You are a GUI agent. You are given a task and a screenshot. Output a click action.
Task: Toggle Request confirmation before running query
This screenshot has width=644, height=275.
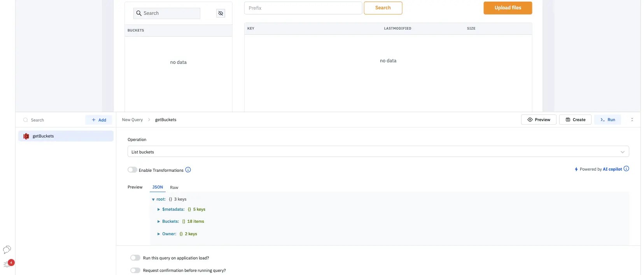(135, 270)
